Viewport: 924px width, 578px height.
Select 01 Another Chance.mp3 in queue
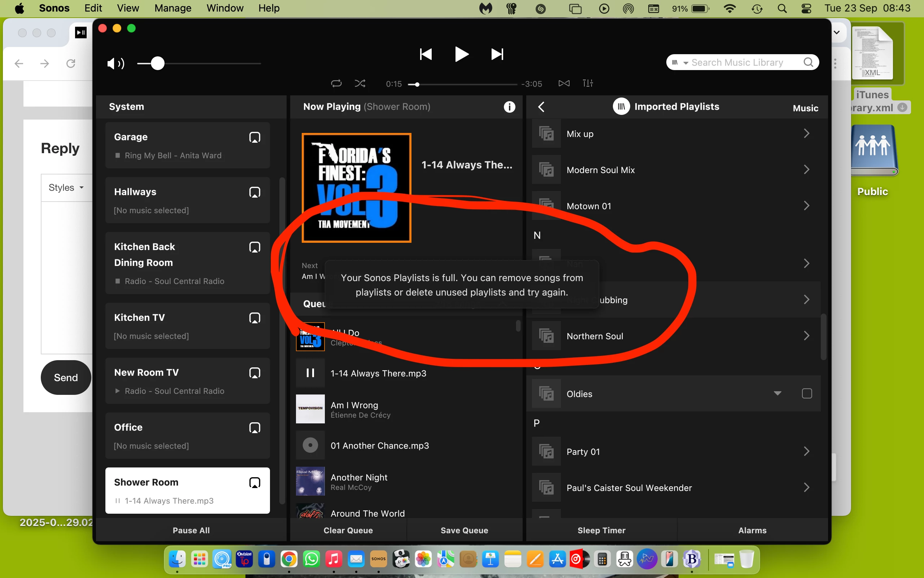[405, 445]
